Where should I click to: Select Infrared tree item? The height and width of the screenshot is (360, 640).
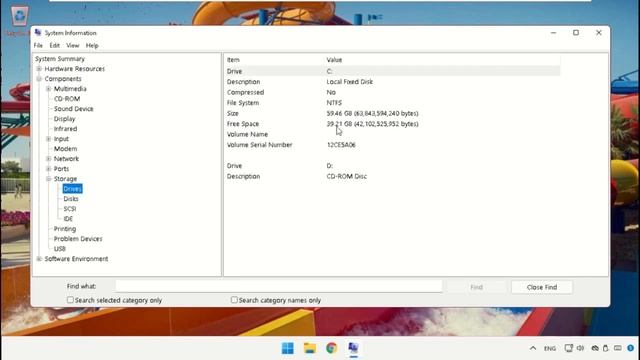tap(65, 129)
